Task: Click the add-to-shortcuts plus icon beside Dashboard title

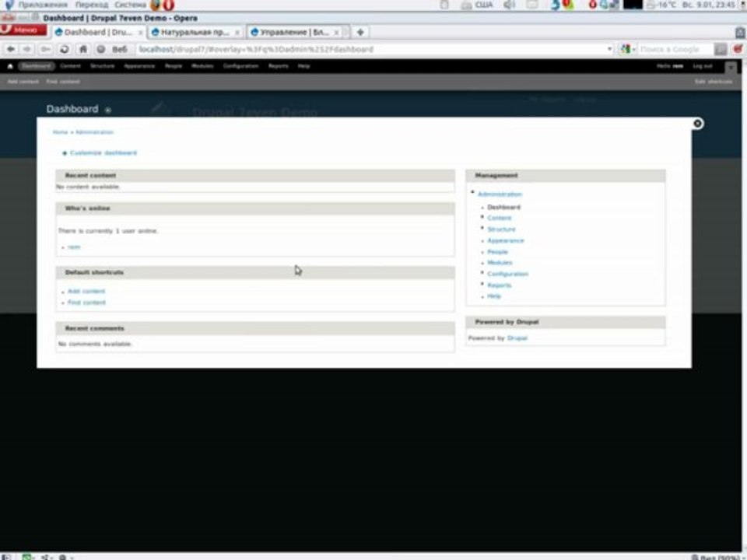Action: [107, 110]
